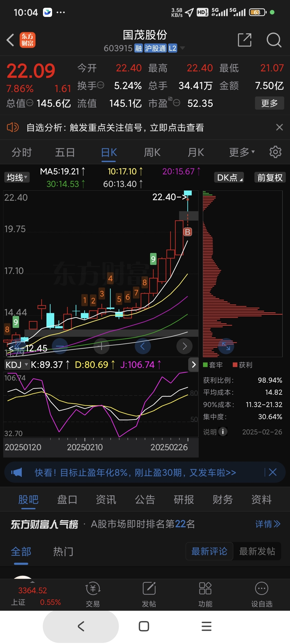Select the 日K chart tab
Viewport: 290px width, 644px height.
click(x=109, y=152)
